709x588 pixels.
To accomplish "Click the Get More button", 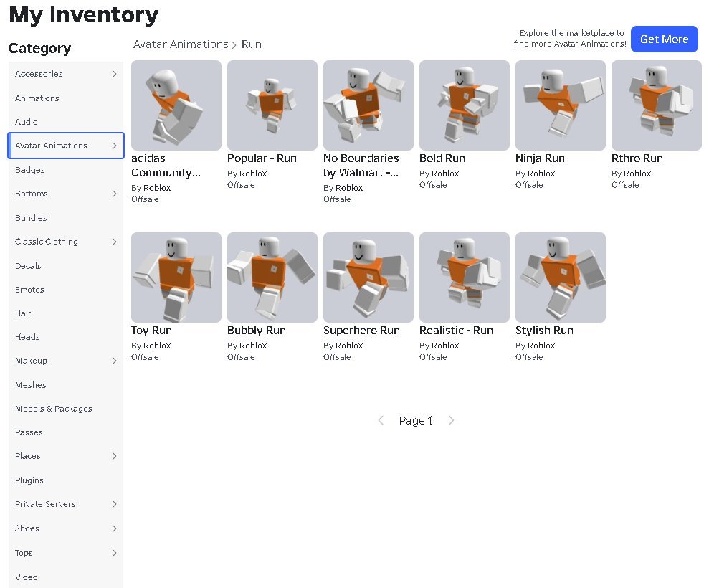I will [x=665, y=39].
